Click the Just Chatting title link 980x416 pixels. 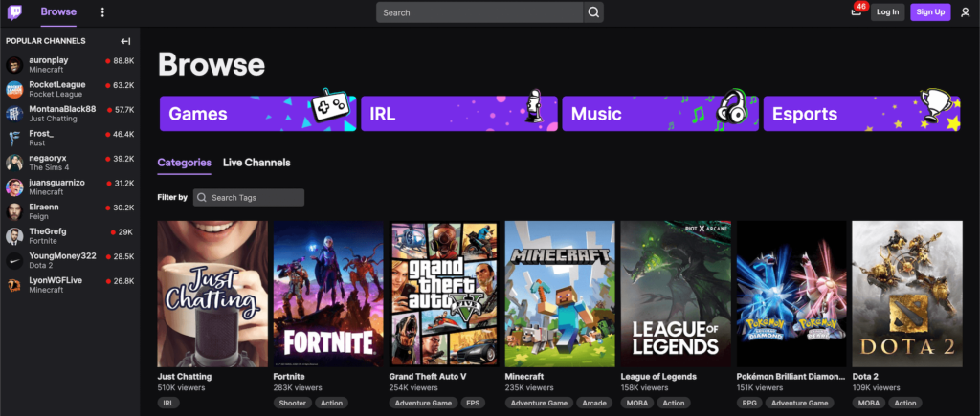tap(185, 377)
